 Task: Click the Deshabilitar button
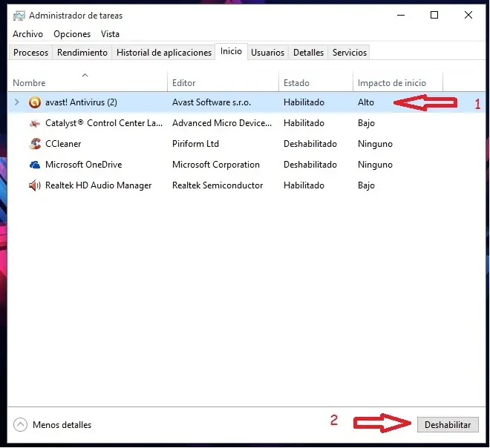click(x=448, y=425)
